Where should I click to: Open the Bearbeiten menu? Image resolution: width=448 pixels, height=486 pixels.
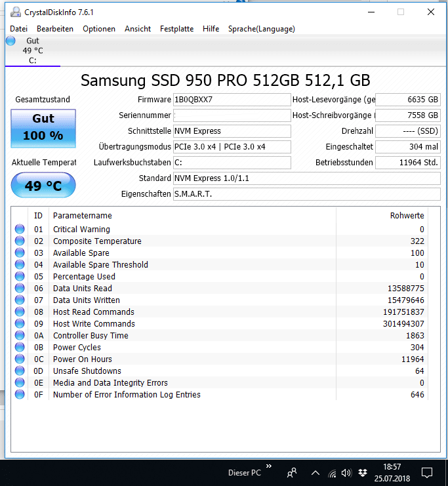(55, 29)
